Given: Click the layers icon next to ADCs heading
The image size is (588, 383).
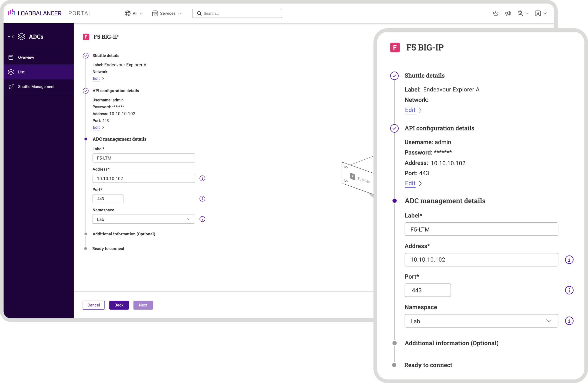Looking at the screenshot, I should coord(22,36).
